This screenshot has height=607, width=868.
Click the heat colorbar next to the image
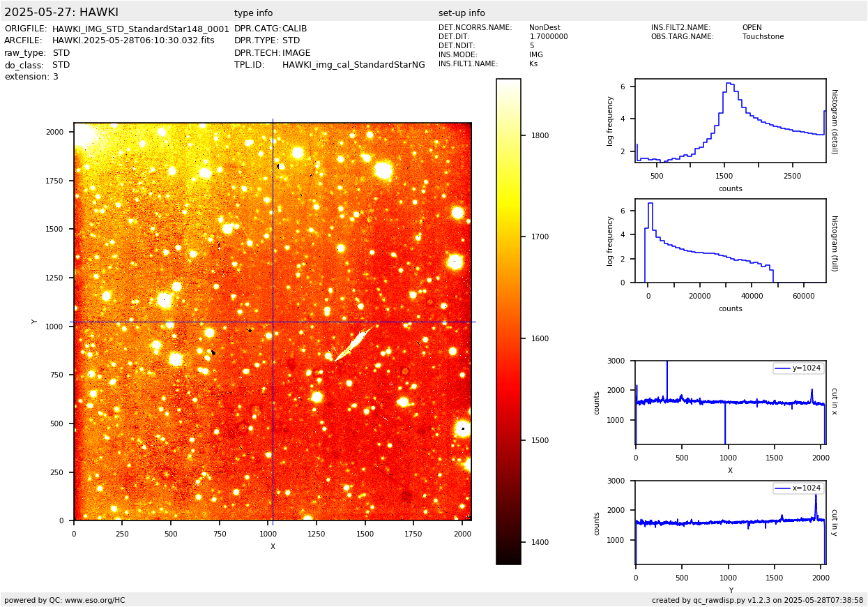click(x=508, y=321)
